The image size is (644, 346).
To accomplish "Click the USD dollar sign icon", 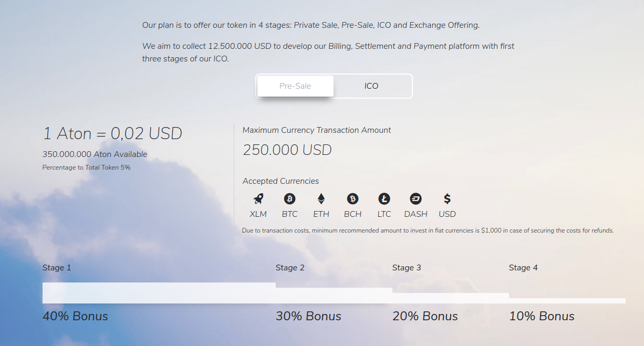I will [x=447, y=199].
